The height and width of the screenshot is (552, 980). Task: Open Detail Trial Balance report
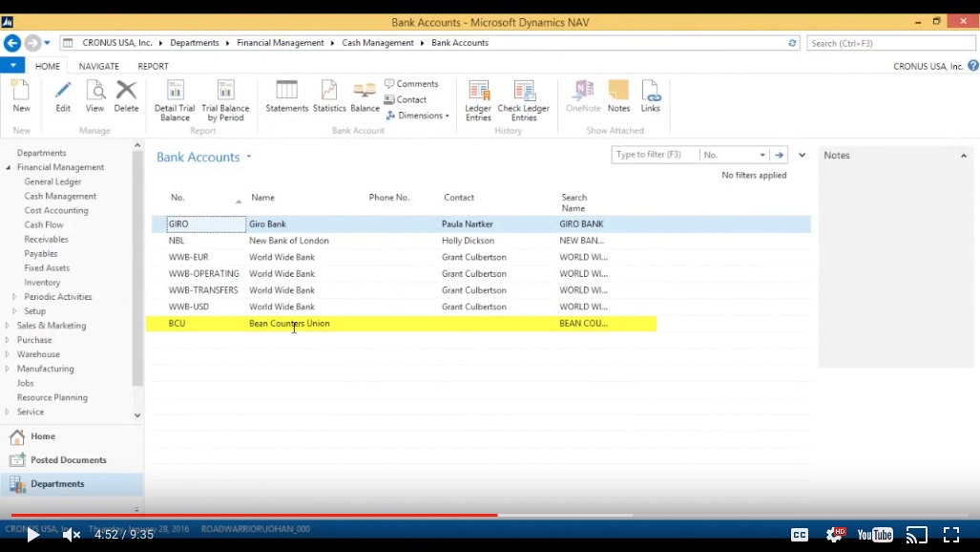(175, 100)
